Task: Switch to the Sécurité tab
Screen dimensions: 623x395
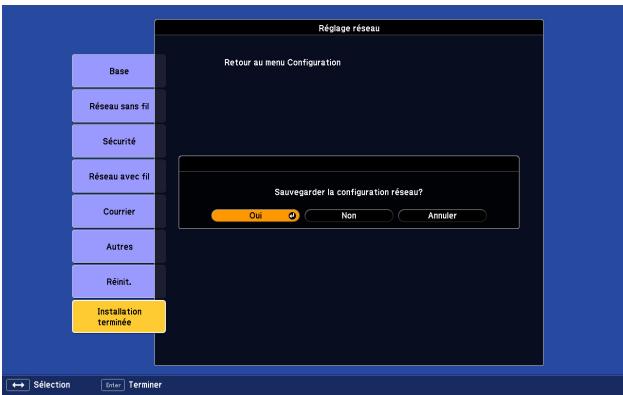Action: (119, 141)
